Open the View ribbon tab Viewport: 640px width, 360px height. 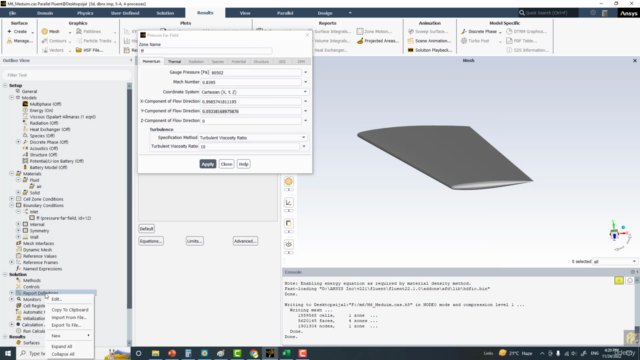[245, 13]
